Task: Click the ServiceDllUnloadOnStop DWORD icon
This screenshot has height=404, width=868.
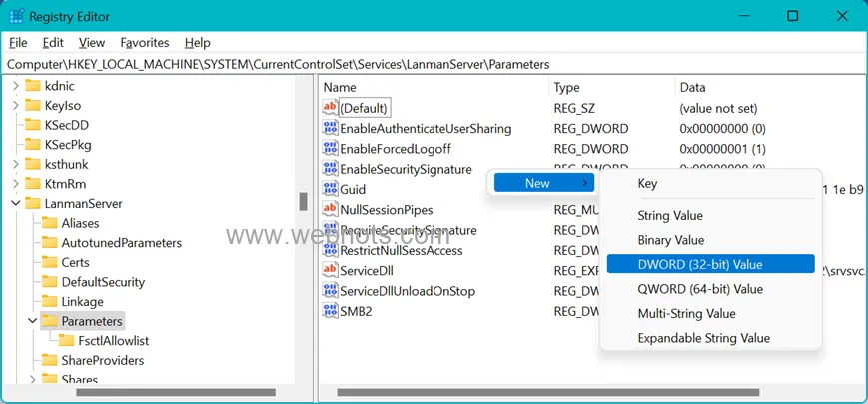Action: point(330,291)
